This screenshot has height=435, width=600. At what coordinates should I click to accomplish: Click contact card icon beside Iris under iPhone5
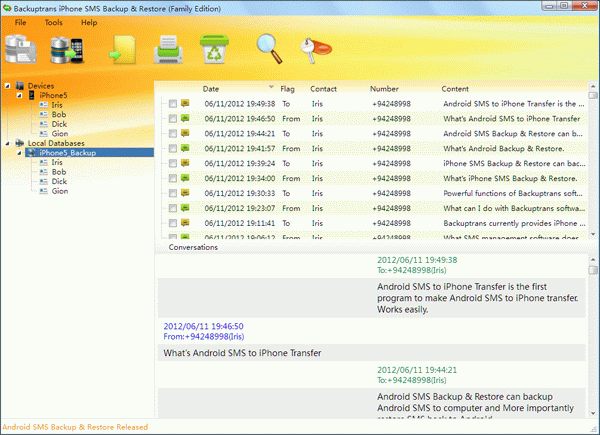[x=44, y=105]
